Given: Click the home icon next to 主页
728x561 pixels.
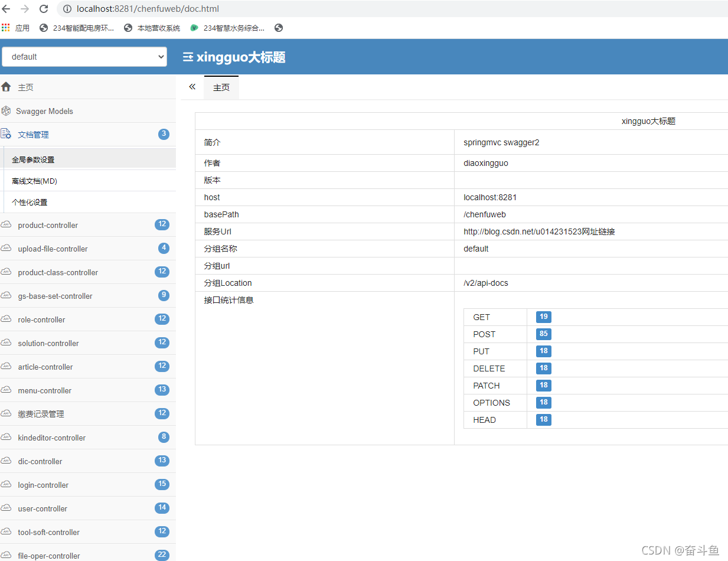Looking at the screenshot, I should pos(6,86).
